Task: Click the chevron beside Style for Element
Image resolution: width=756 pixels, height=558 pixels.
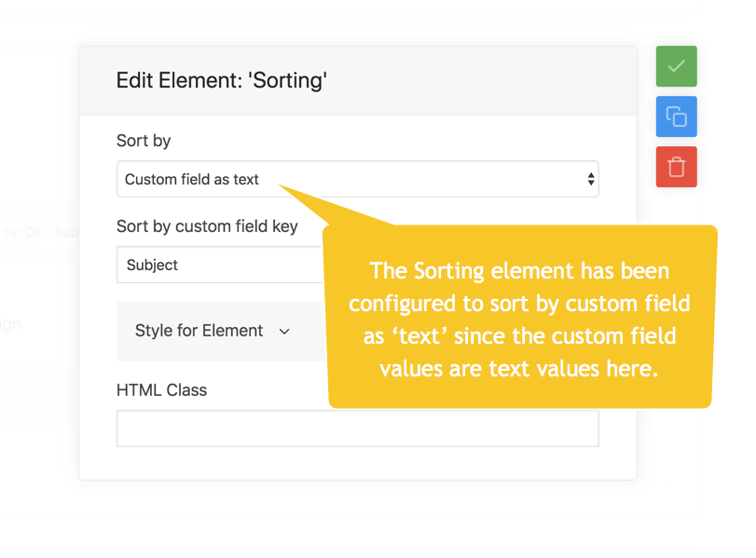Action: coord(284,332)
